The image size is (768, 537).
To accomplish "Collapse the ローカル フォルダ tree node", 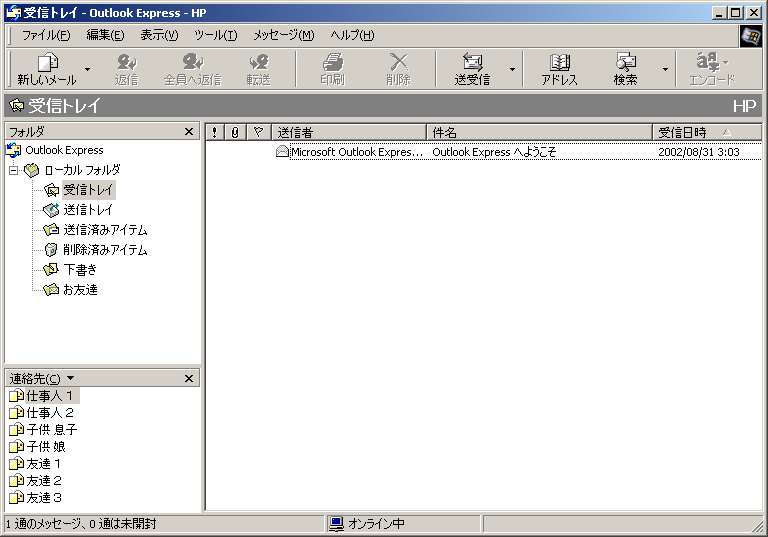I will [13, 170].
